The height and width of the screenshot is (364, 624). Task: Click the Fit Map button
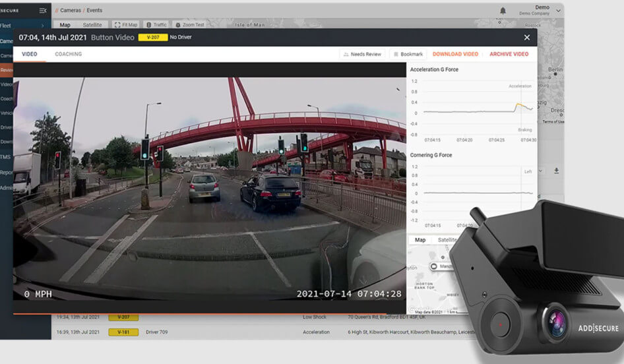(x=126, y=24)
